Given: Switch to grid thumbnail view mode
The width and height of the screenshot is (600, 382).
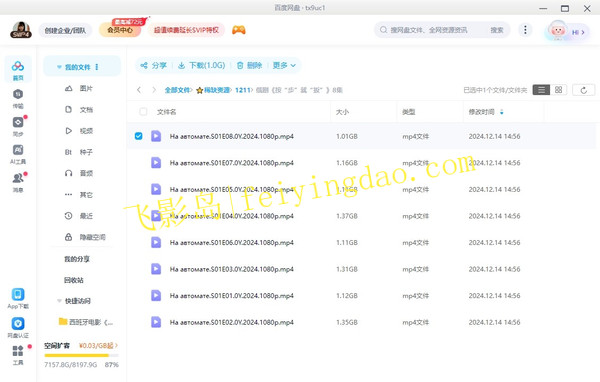Looking at the screenshot, I should 558,90.
